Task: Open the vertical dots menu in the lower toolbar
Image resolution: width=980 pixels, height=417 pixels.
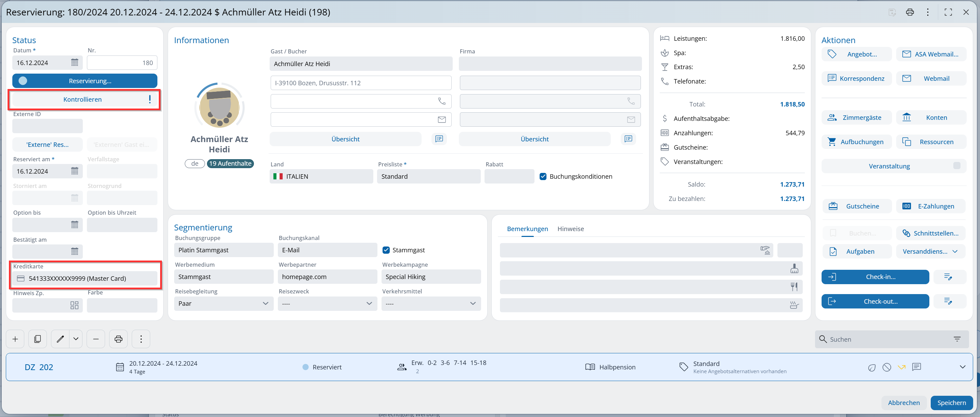Action: coord(141,339)
